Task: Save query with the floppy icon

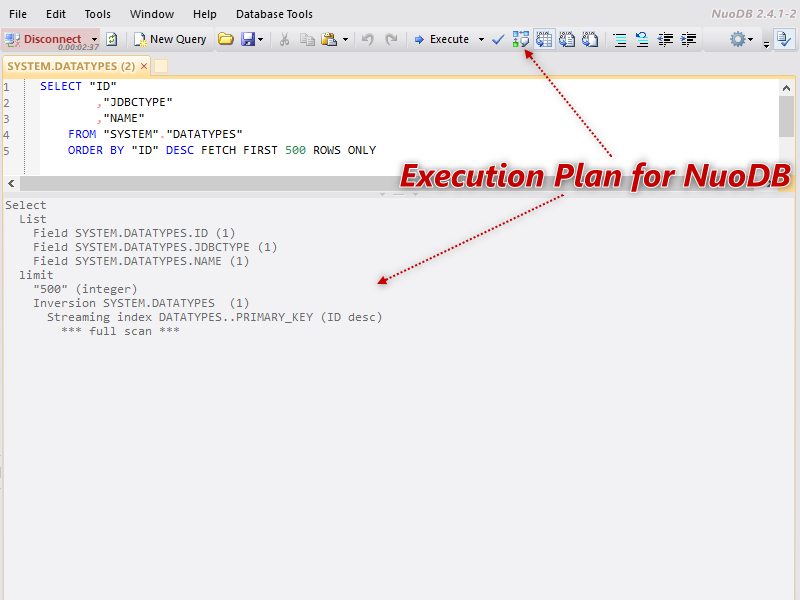Action: 248,39
